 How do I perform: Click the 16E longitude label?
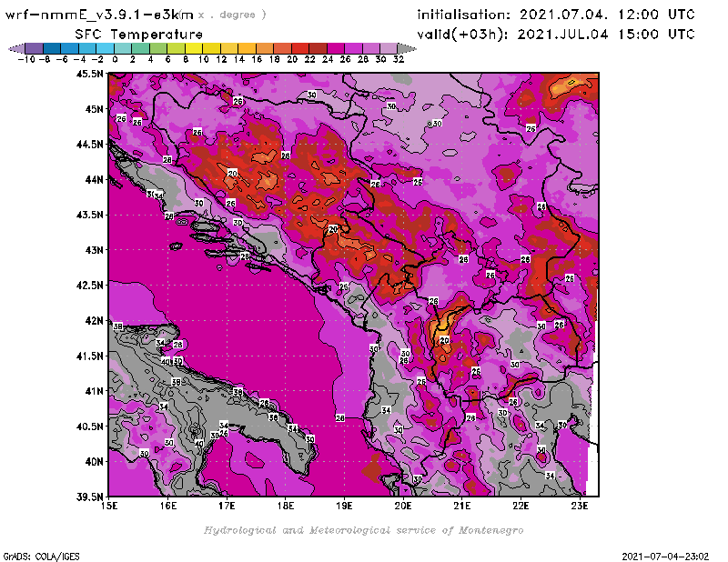(x=168, y=506)
